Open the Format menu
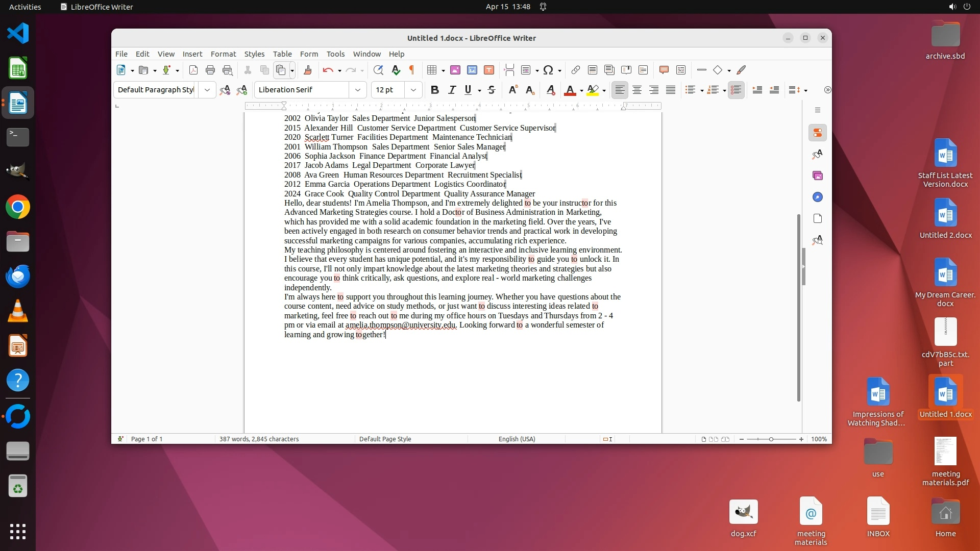The image size is (980, 551). pyautogui.click(x=223, y=54)
